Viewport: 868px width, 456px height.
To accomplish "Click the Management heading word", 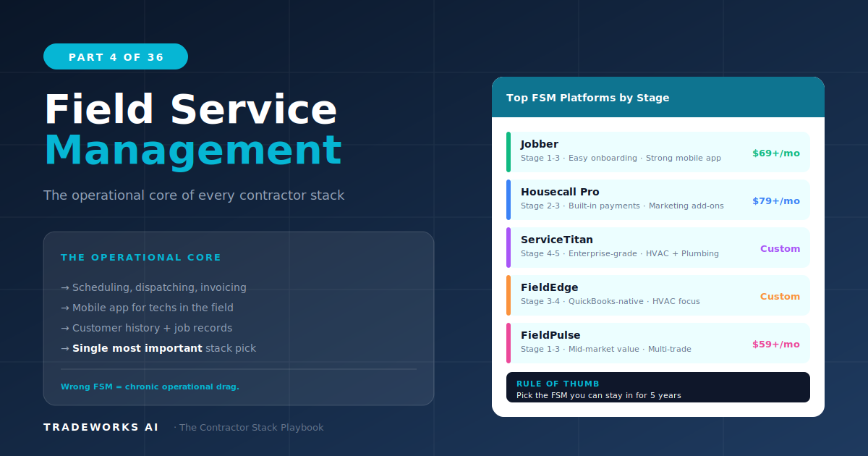I will (192, 151).
